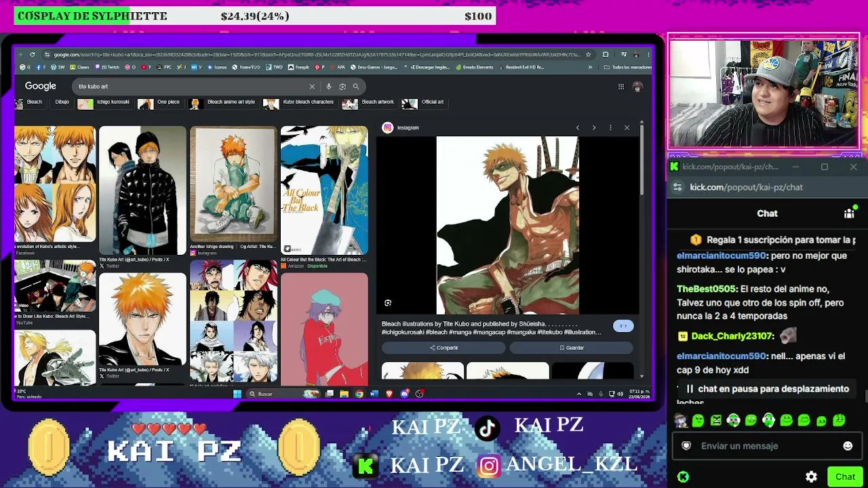Image resolution: width=868 pixels, height=488 pixels.
Task: Reload the Google page in Chrome
Action: [32, 54]
